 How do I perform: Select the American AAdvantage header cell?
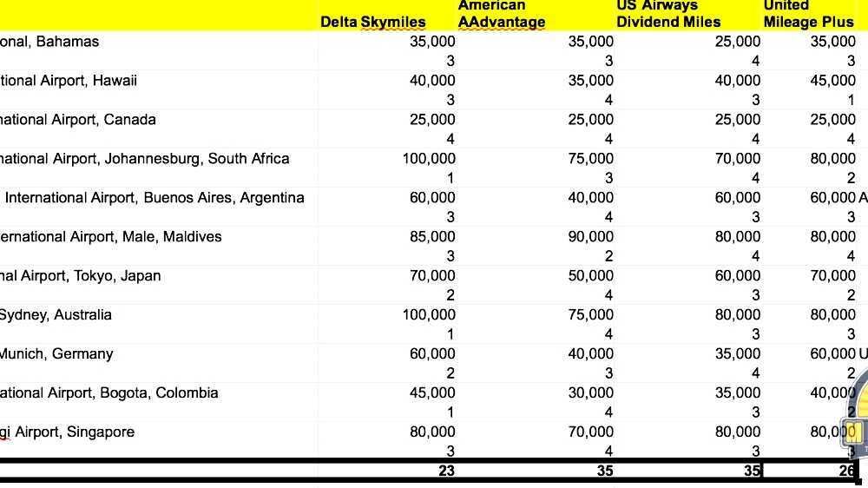(x=502, y=15)
